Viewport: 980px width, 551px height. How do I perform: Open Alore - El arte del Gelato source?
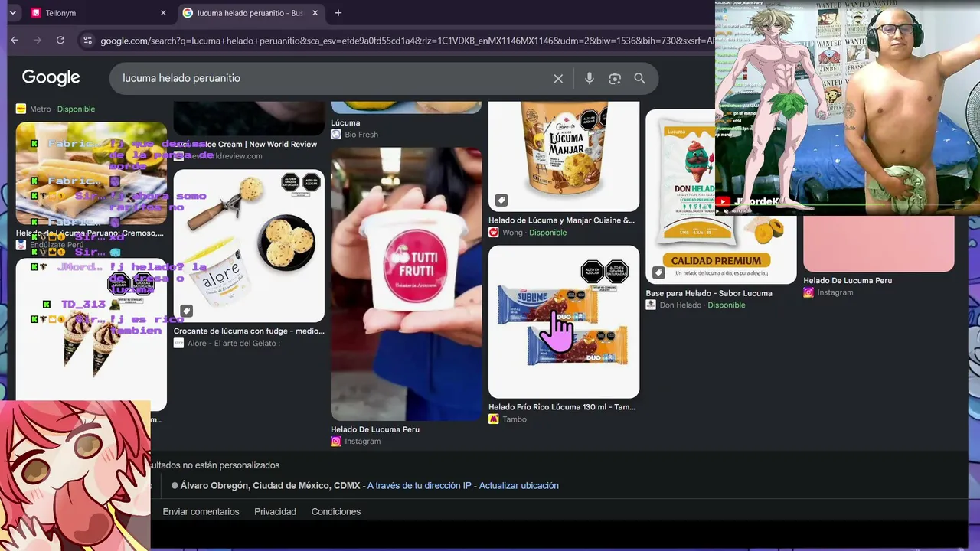pyautogui.click(x=234, y=344)
